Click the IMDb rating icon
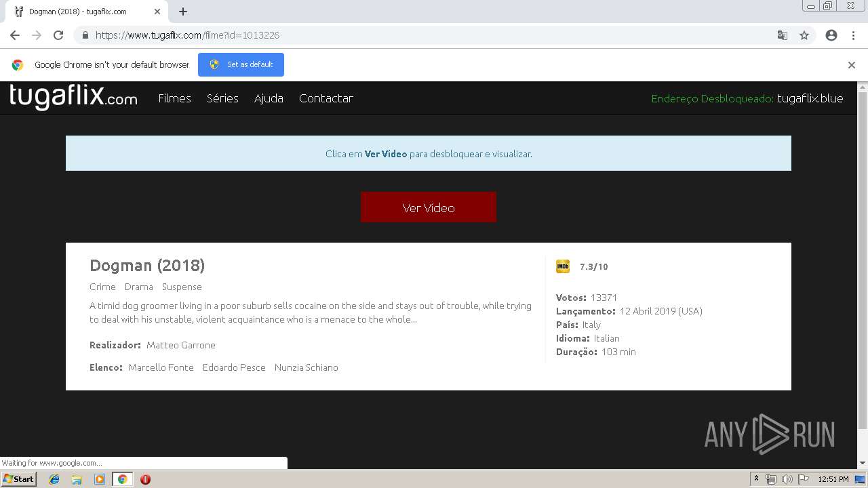 point(563,266)
